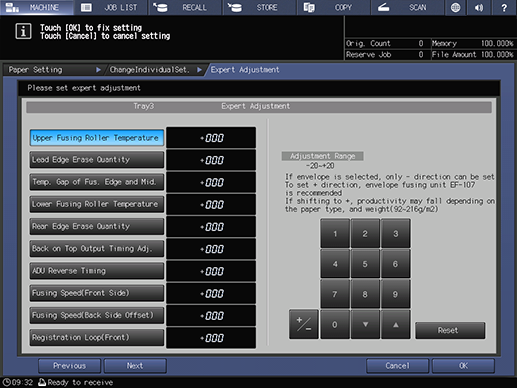Tap keypad digit 5

tap(365, 264)
